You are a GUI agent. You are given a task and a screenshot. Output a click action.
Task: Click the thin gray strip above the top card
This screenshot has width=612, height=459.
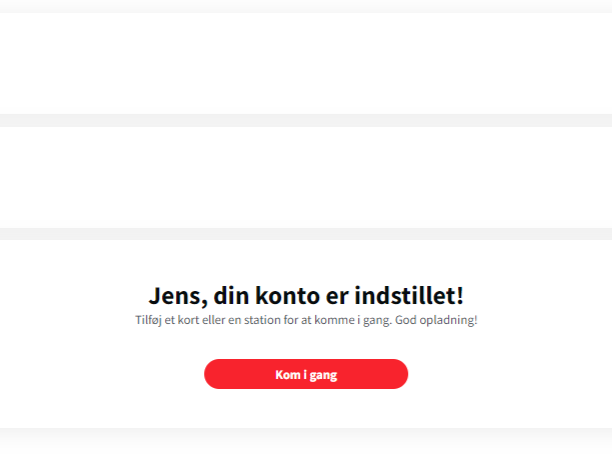pyautogui.click(x=306, y=5)
